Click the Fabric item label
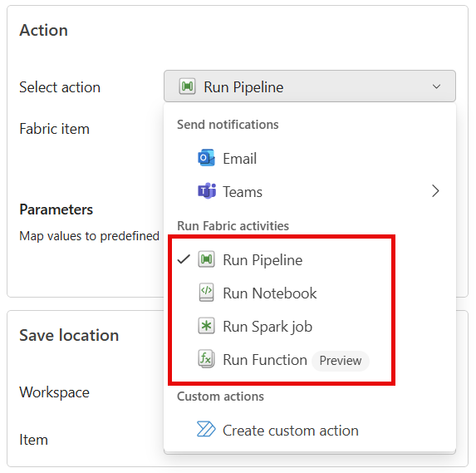476x473 pixels. [54, 129]
